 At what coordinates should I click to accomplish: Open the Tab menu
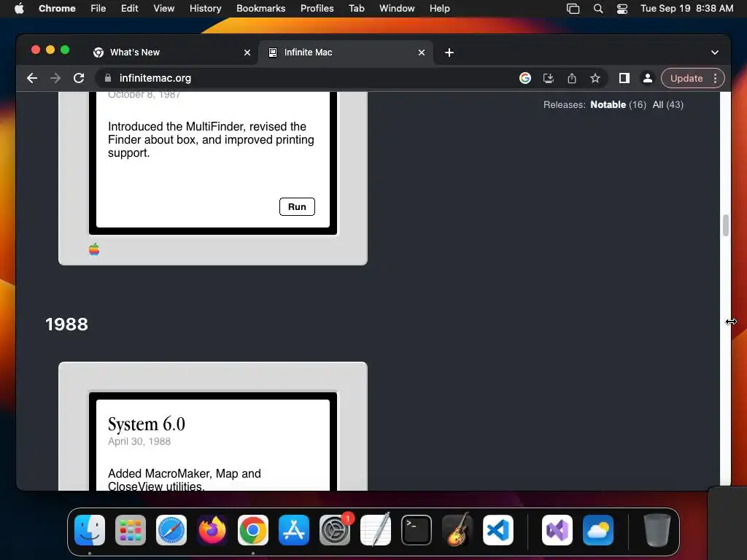[x=356, y=8]
